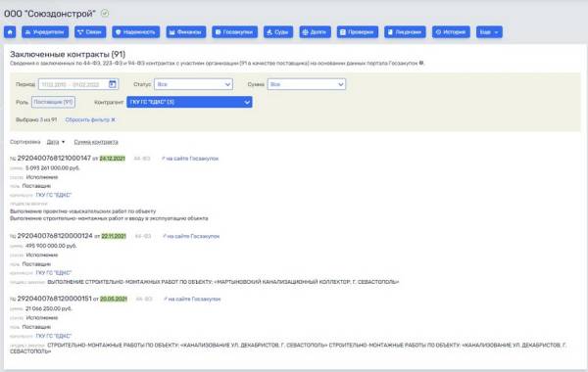588x372 pixels.
Task: Switch to the История tab
Action: point(451,32)
